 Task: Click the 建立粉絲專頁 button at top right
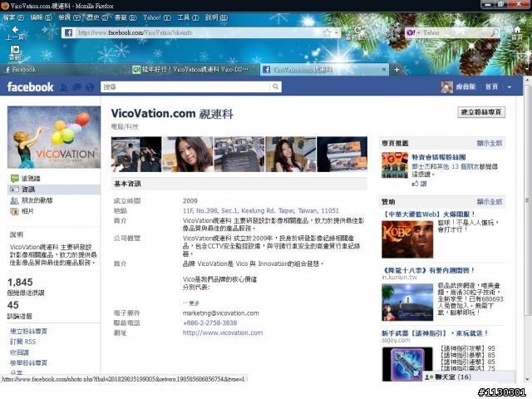pyautogui.click(x=481, y=112)
